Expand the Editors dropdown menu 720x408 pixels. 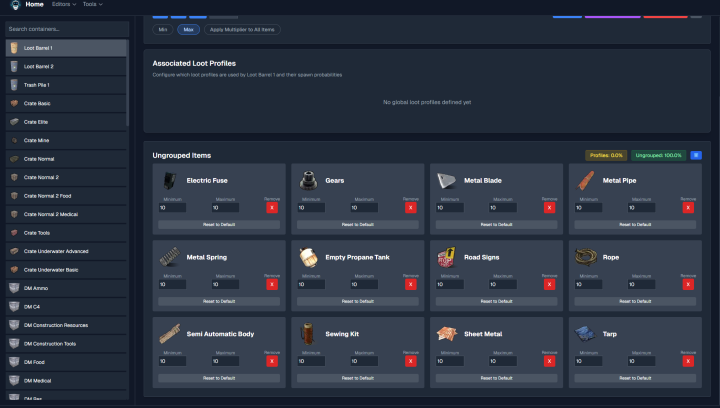[64, 4]
